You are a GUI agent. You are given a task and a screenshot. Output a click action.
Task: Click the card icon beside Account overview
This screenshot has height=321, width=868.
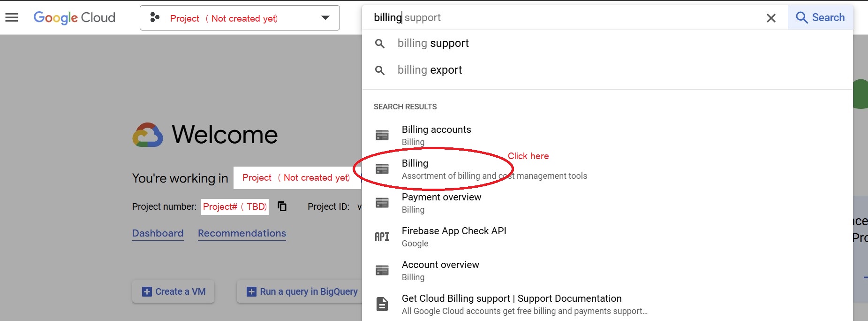point(382,270)
